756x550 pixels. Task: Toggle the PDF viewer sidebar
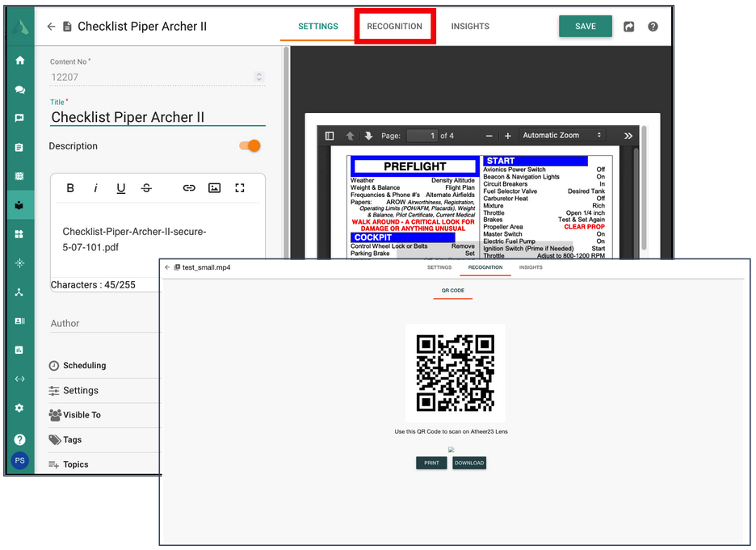click(330, 136)
